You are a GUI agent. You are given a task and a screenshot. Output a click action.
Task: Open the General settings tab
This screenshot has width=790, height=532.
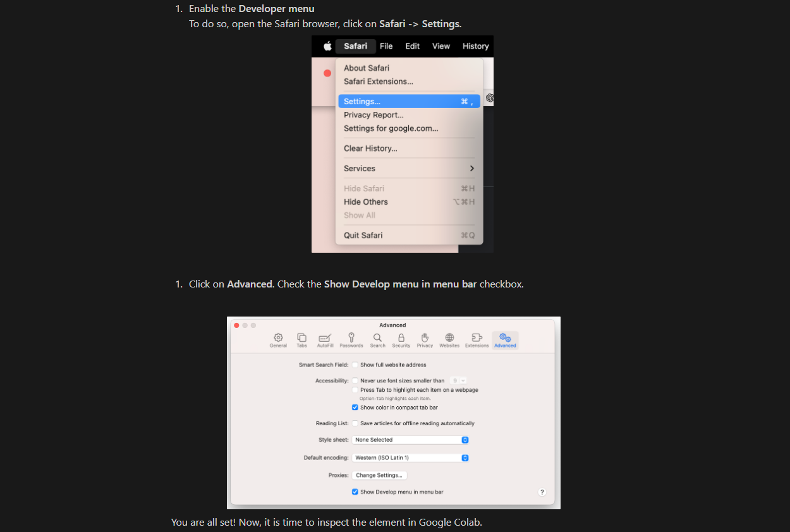(x=278, y=341)
